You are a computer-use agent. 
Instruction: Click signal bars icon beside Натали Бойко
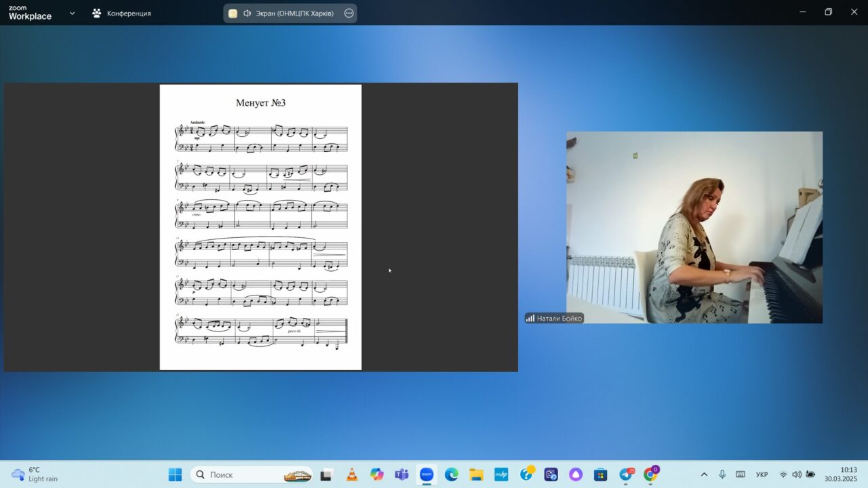[x=530, y=319]
